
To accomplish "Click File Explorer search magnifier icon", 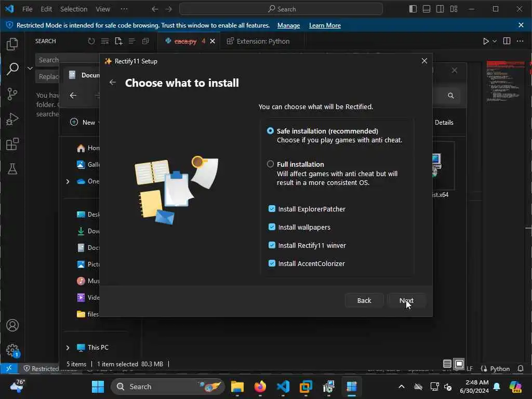I will (450, 96).
